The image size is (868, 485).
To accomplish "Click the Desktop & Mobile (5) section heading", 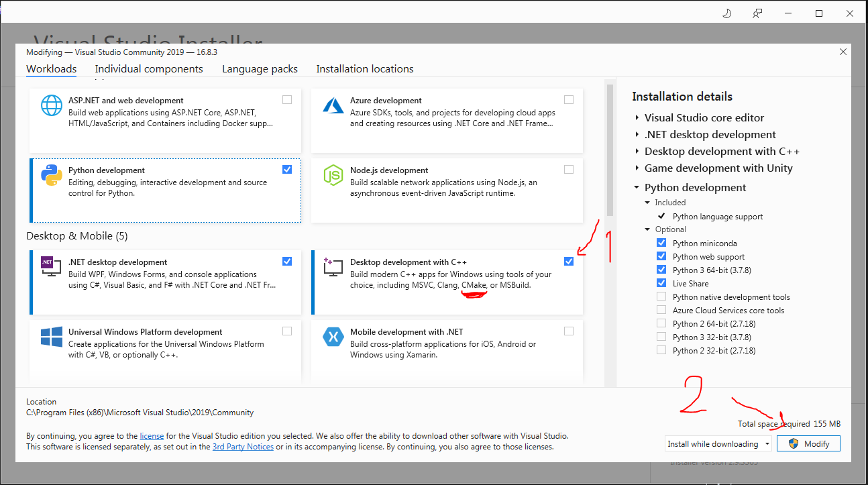I will (77, 236).
